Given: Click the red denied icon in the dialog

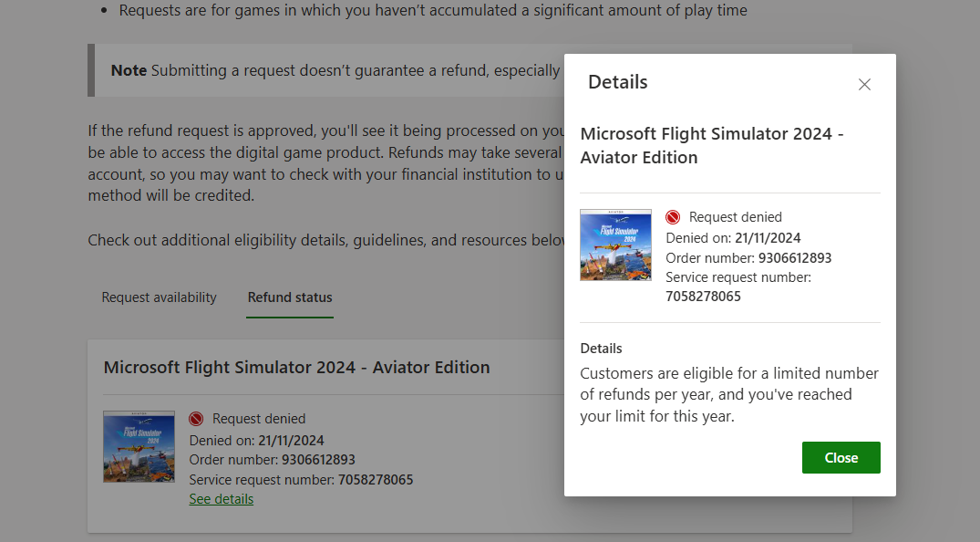Looking at the screenshot, I should point(673,217).
